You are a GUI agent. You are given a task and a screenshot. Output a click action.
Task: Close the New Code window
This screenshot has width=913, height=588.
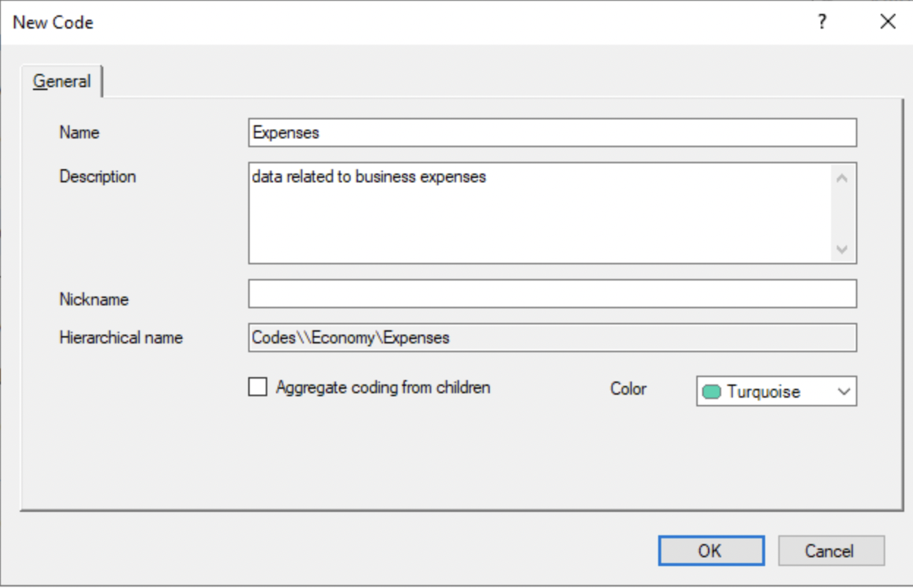point(887,22)
